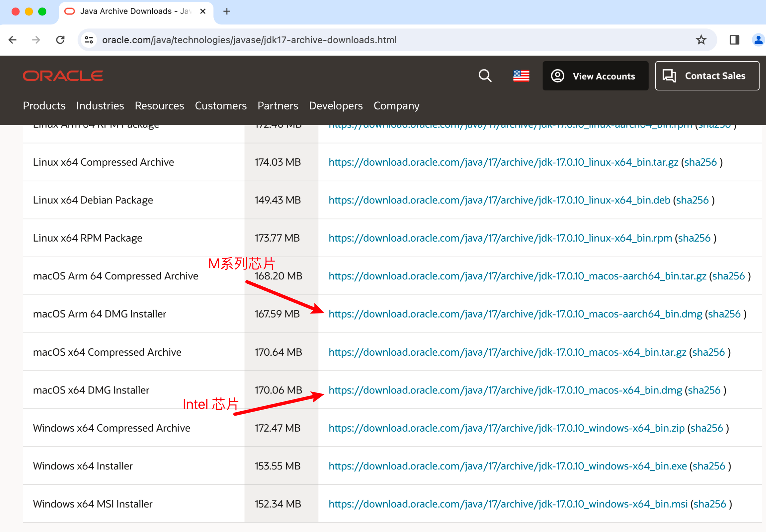The image size is (766, 532).
Task: Open the Oracle site search
Action: tap(485, 76)
